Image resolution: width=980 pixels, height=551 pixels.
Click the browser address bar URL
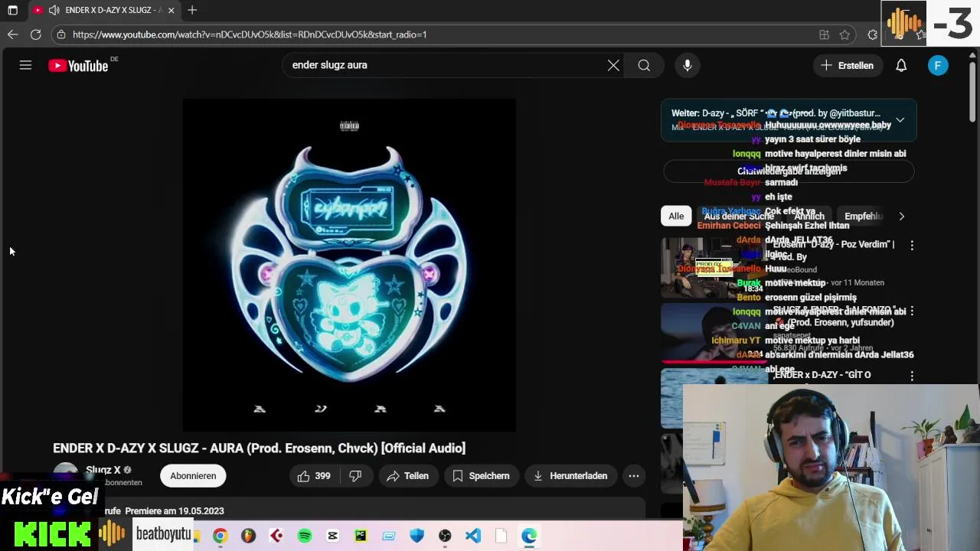click(x=250, y=34)
